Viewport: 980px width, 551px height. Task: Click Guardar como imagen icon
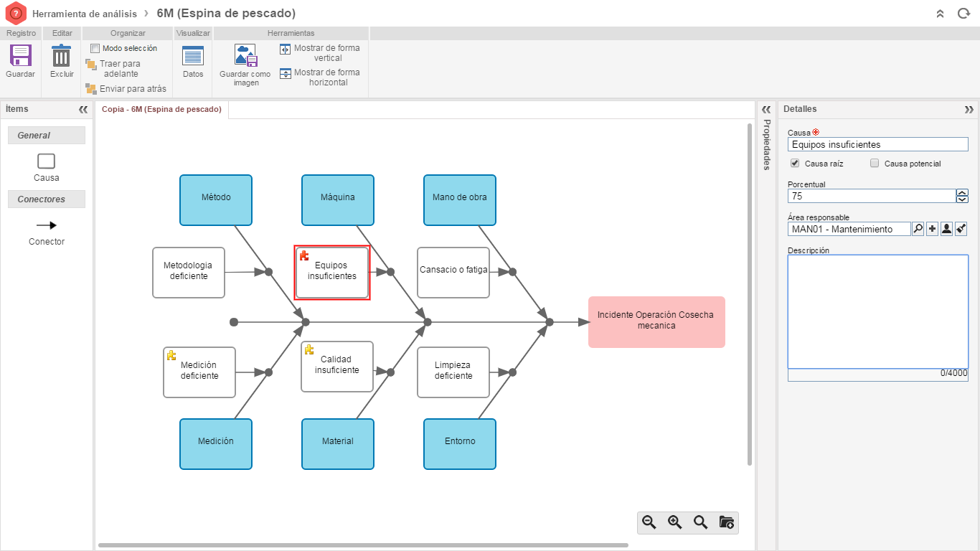click(x=245, y=56)
